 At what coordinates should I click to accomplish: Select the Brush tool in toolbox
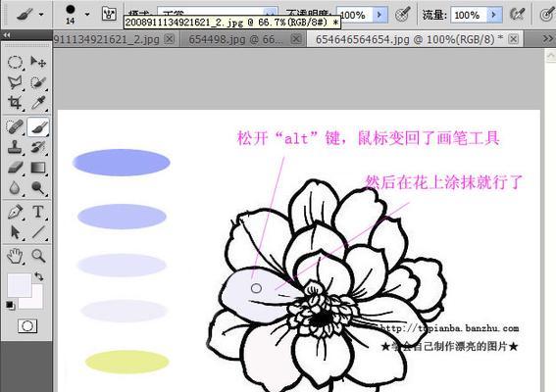pyautogui.click(x=38, y=126)
